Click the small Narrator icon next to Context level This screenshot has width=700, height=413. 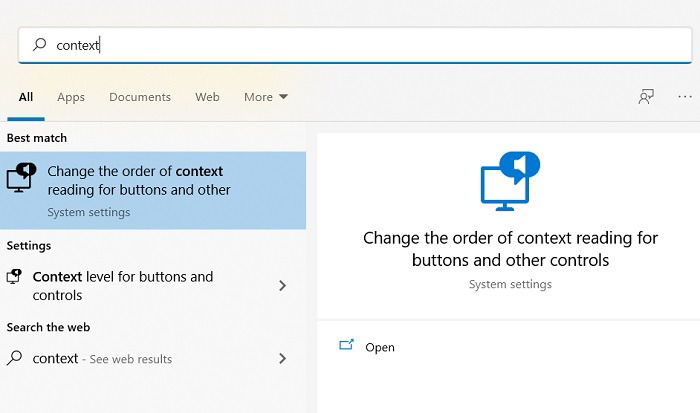coord(14,276)
